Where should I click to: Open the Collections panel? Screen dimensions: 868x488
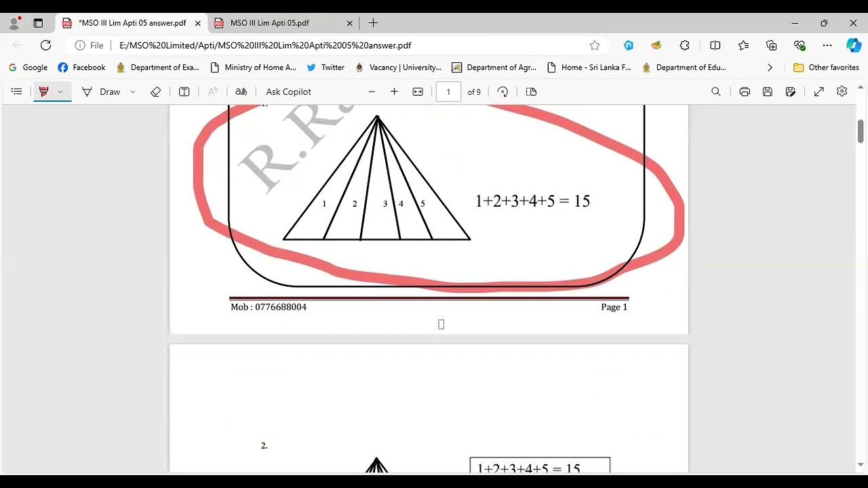[772, 45]
